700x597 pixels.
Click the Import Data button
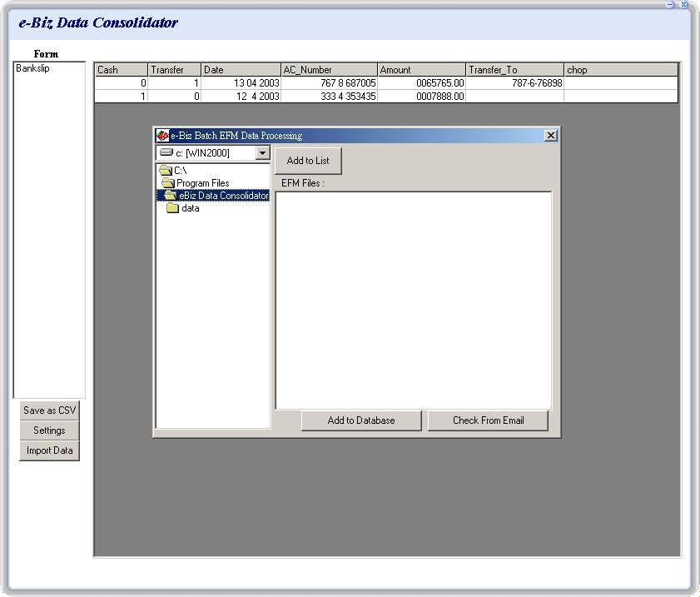49,450
